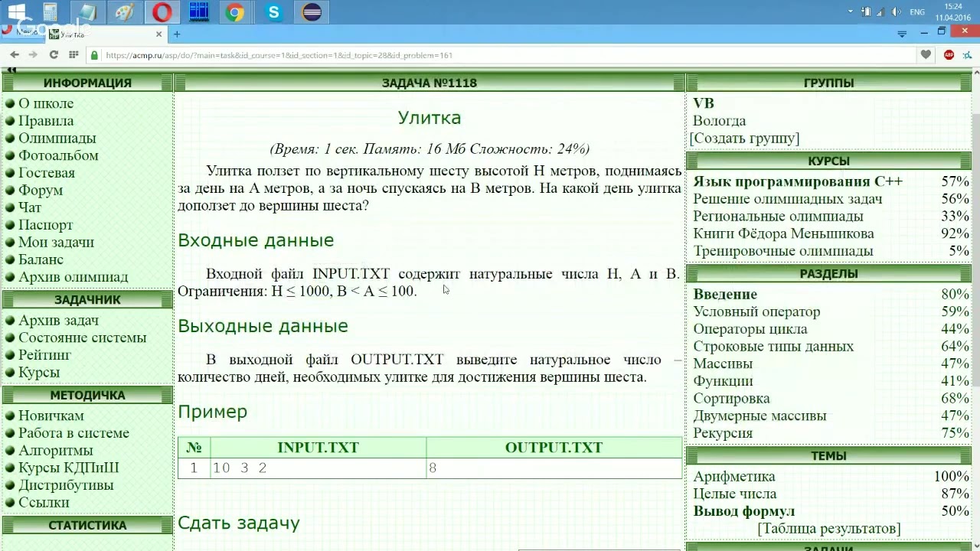
Task: Open the blue file manager taskbar icon
Action: pos(198,11)
